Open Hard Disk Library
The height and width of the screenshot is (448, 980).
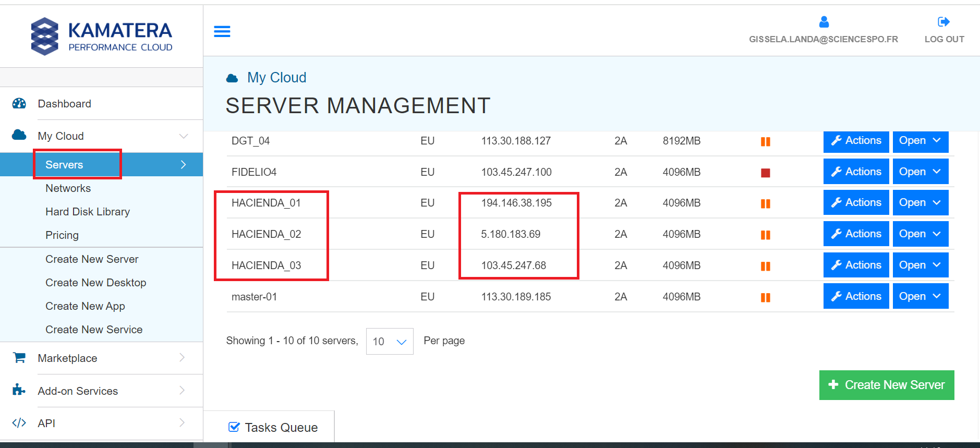tap(88, 212)
